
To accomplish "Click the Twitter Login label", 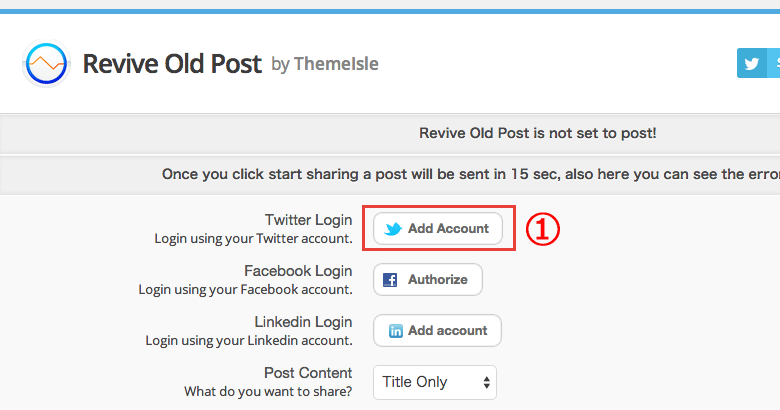I will (308, 220).
